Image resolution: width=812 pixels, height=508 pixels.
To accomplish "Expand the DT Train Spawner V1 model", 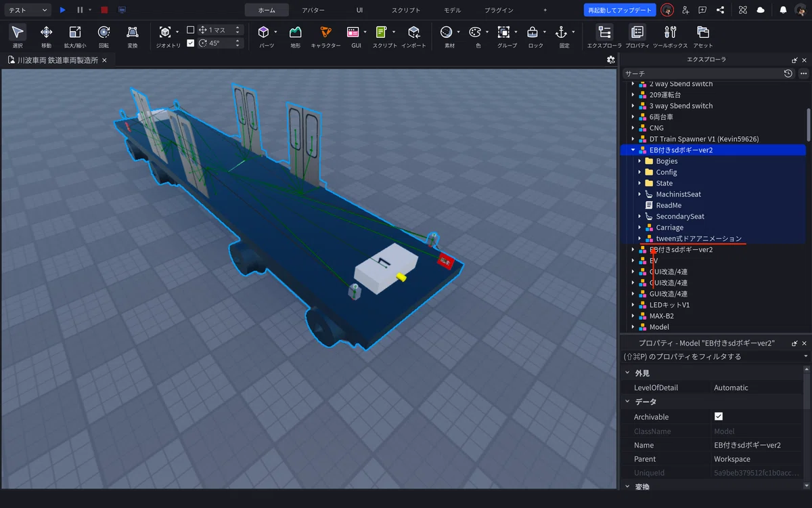I will tap(633, 139).
